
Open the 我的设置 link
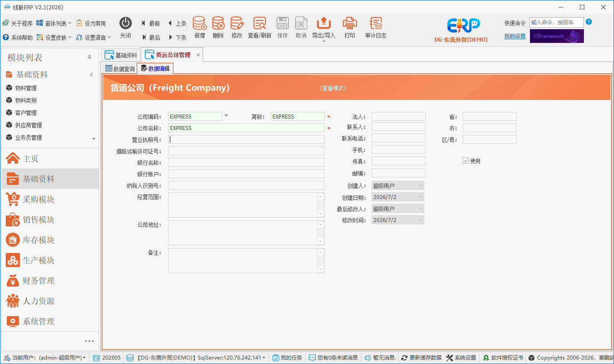pos(515,36)
